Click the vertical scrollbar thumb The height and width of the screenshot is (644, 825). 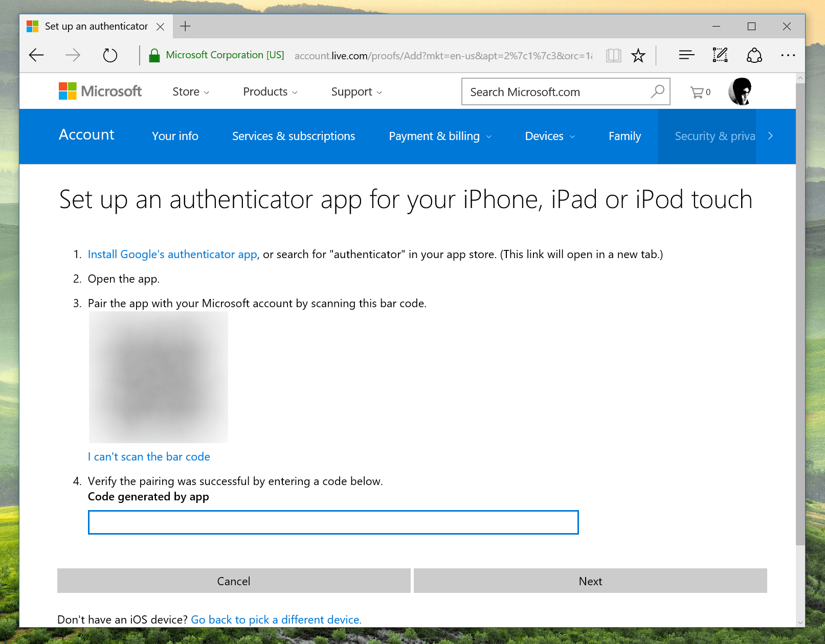click(x=800, y=314)
